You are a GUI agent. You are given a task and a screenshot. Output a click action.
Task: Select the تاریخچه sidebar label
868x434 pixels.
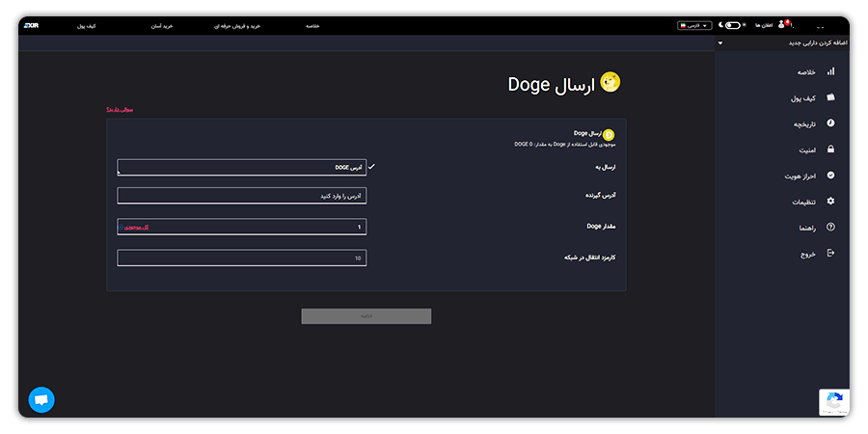point(805,124)
